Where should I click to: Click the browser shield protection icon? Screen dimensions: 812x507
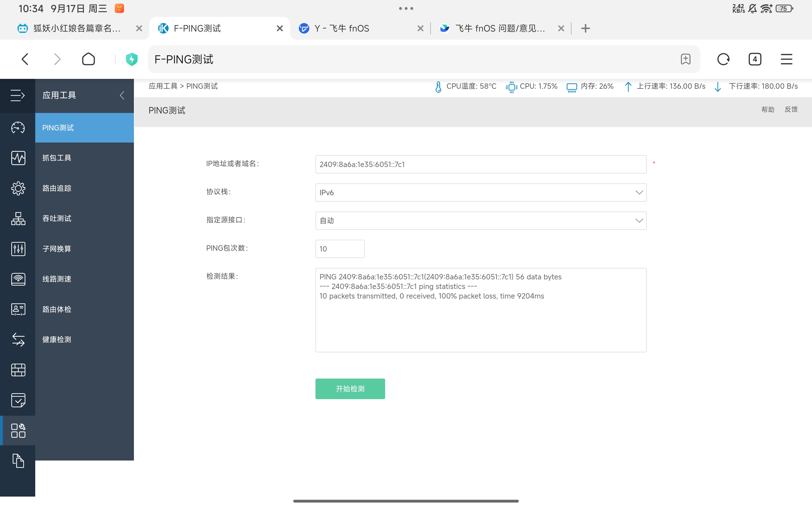point(132,59)
